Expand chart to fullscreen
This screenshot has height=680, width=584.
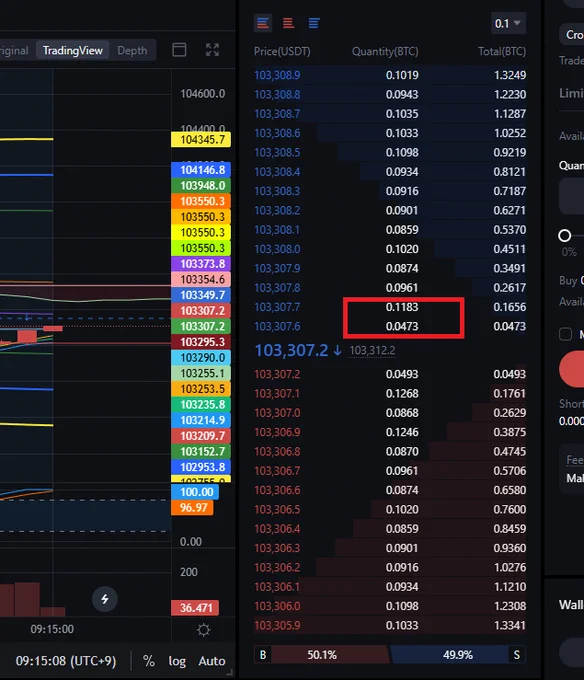click(x=212, y=50)
